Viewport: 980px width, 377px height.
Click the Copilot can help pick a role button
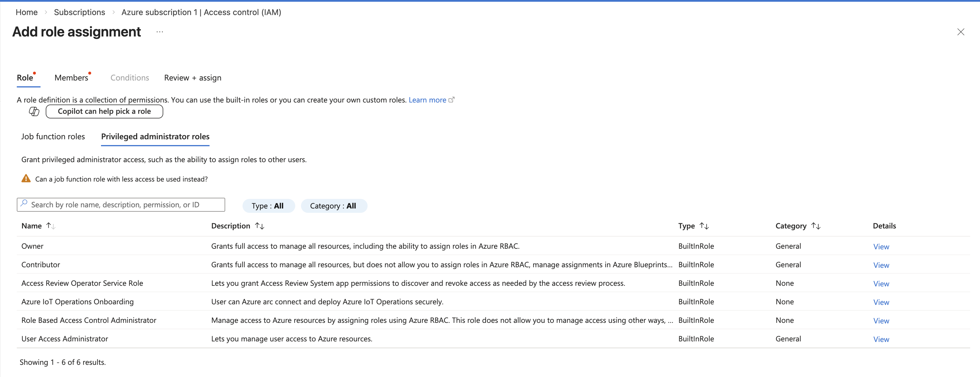click(x=104, y=111)
